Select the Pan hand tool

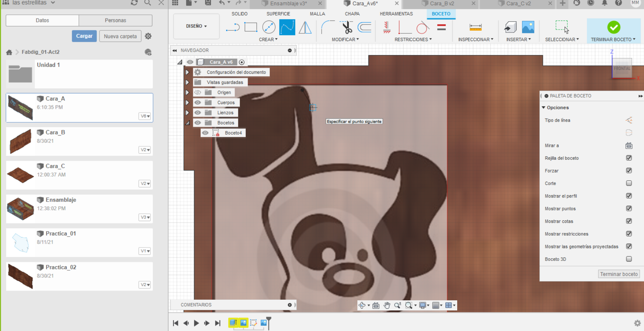[387, 305]
